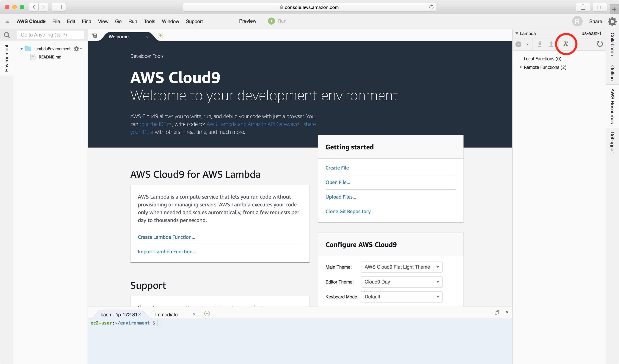The image size is (619, 364).
Task: Click the Lambda panel run function icon
Action: coord(518,44)
